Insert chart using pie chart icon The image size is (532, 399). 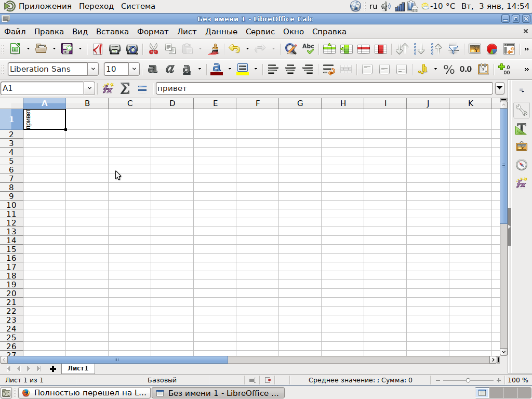[491, 49]
